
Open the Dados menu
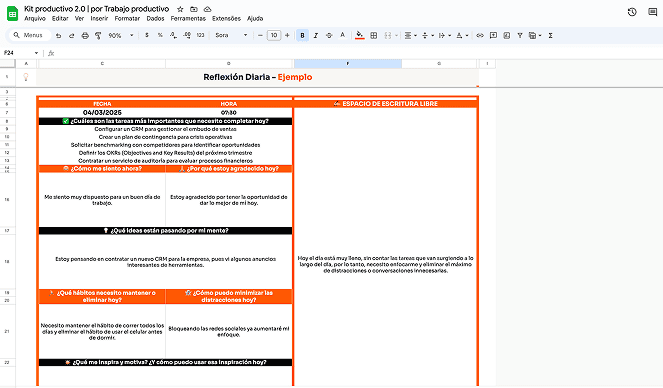pyautogui.click(x=155, y=19)
